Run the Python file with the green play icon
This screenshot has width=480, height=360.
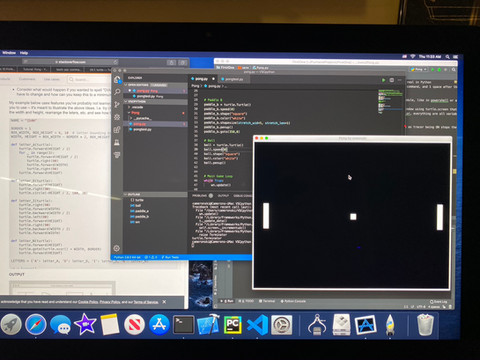384,80
